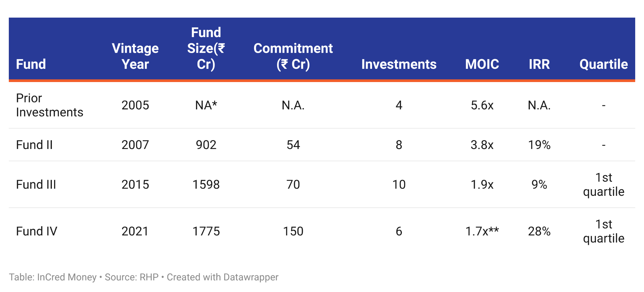644x292 pixels.
Task: Click the Investments column header
Action: [x=399, y=64]
